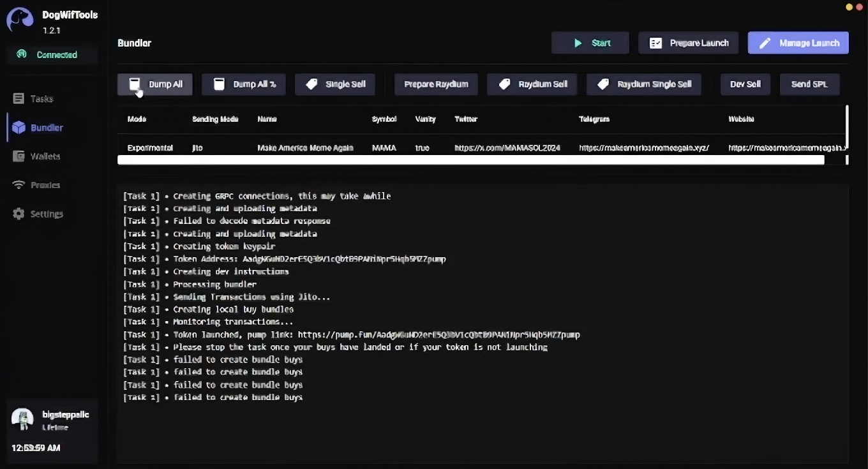
Task: Click the Prepare Raydium button
Action: [x=436, y=84]
